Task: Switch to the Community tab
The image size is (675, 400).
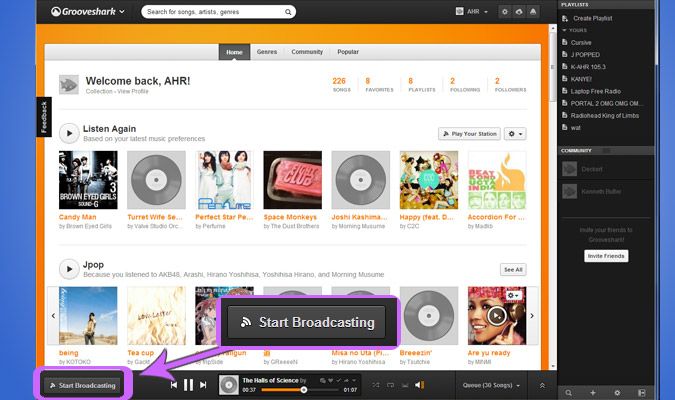Action: coord(307,52)
